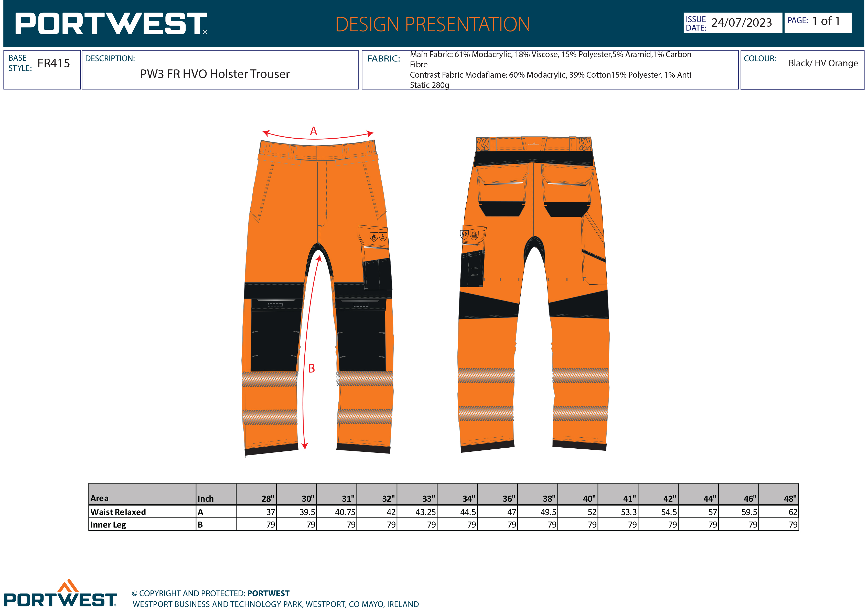This screenshot has width=868, height=608.
Task: Click the orange peak icon above footer logo
Action: tap(68, 585)
